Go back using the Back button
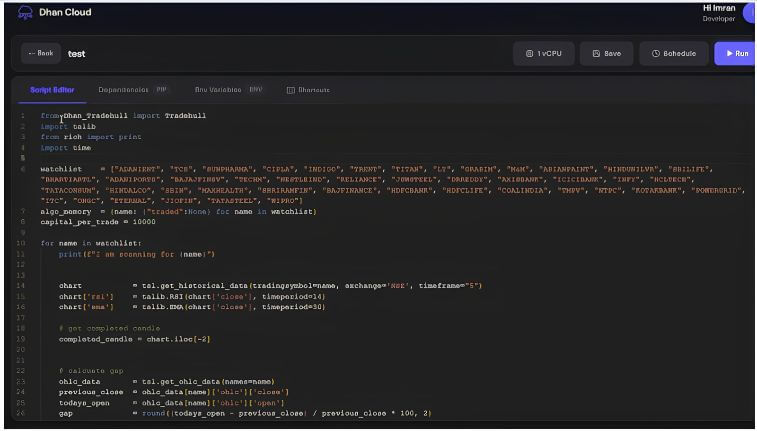 click(x=41, y=54)
